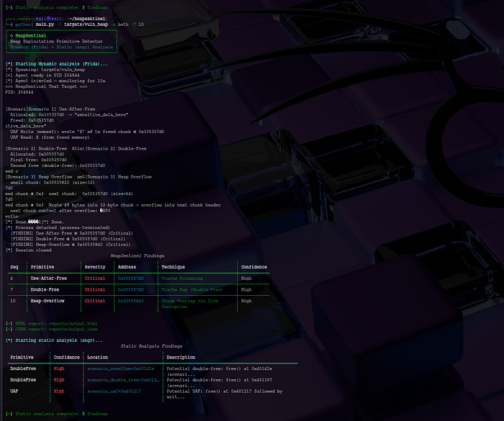Click the 'Severity' column header

click(x=95, y=267)
